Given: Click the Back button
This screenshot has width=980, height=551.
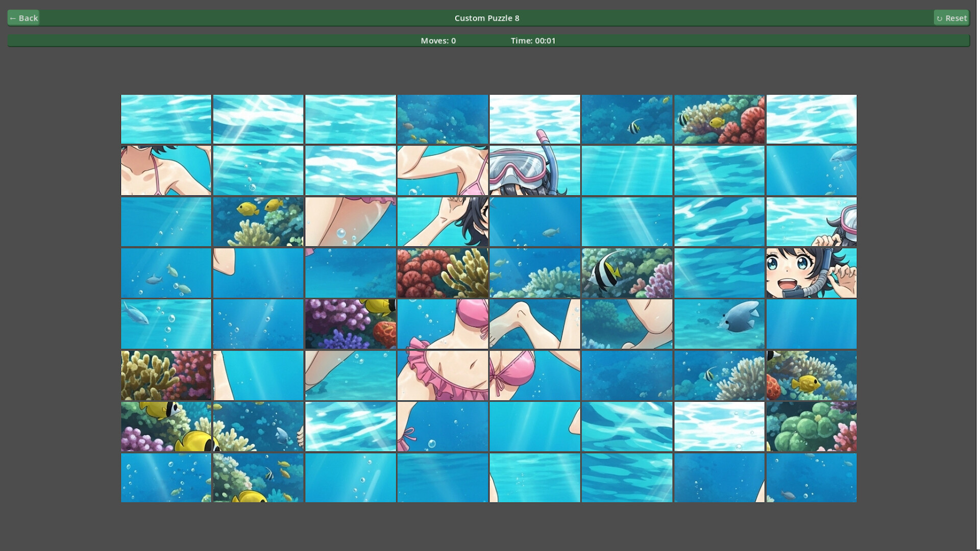Looking at the screenshot, I should point(23,17).
